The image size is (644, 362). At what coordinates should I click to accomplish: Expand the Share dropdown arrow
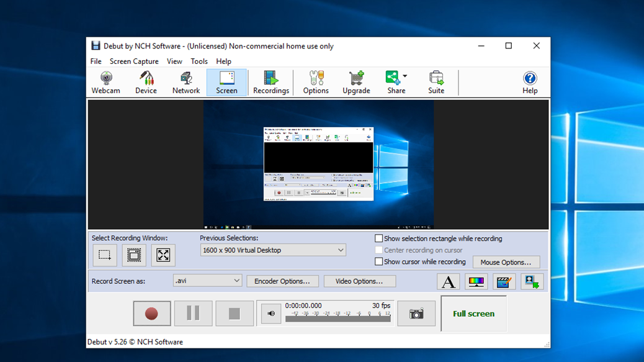coord(405,76)
